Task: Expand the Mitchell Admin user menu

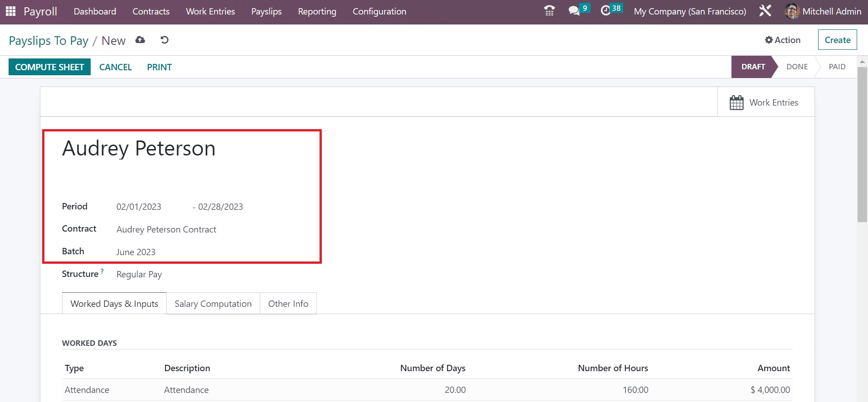Action: coord(823,11)
